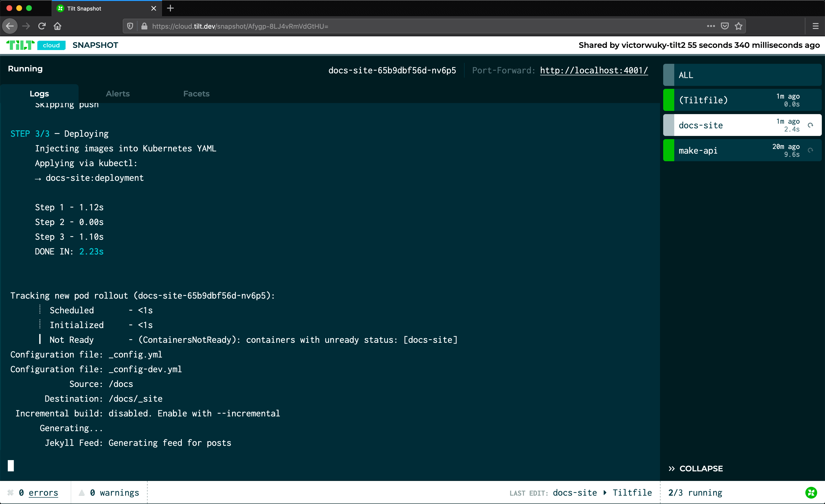This screenshot has height=504, width=825.
Task: Select the make-api resource
Action: coord(742,150)
